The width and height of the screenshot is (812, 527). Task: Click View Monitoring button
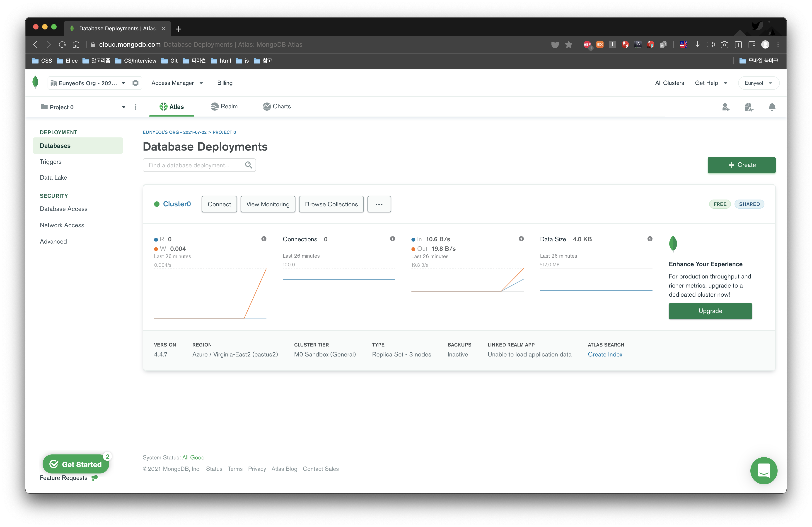click(268, 204)
